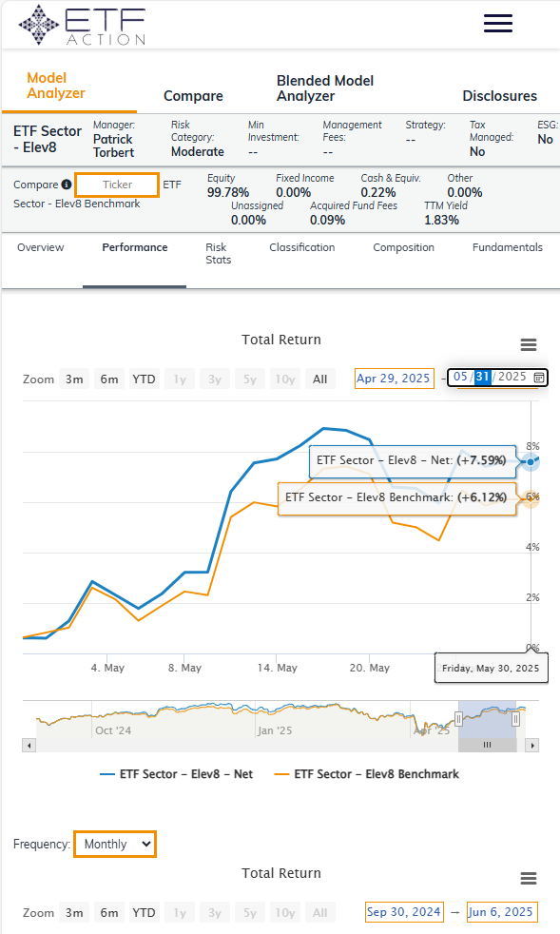Toggle ETF Sector - Elev8 - Net legend series
Screen dimensions: 560x934
pyautogui.click(x=176, y=774)
